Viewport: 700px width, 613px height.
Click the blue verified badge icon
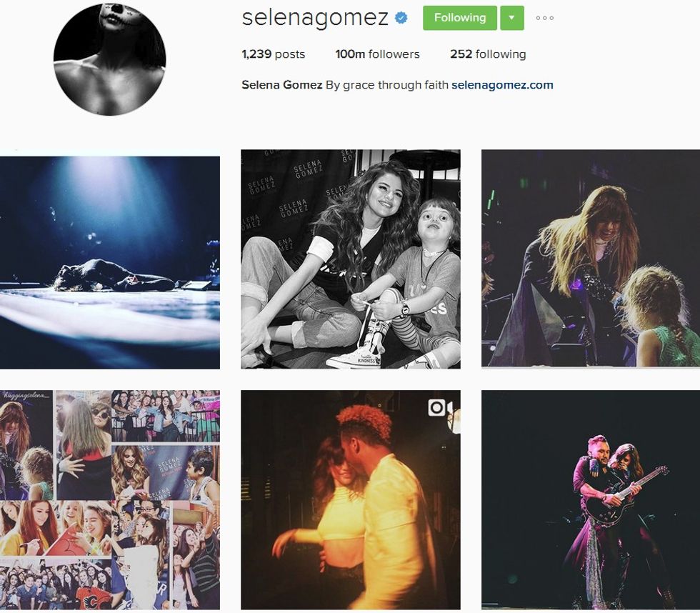tap(401, 18)
